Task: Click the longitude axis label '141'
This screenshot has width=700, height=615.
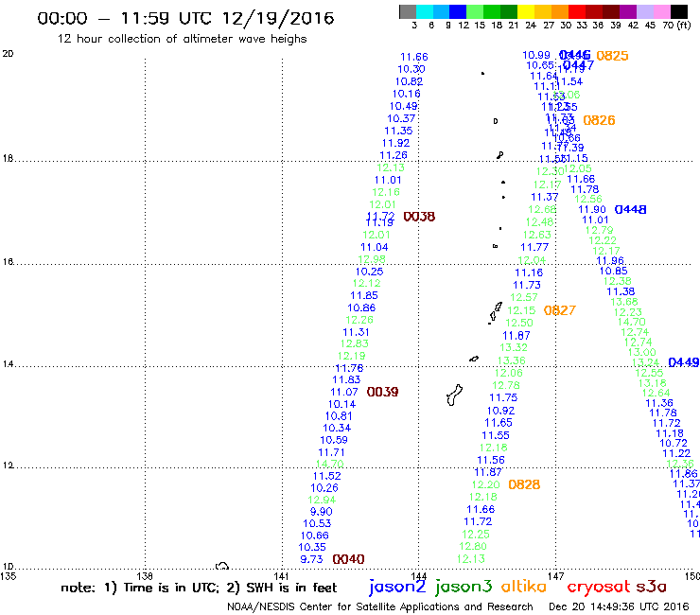Action: pyautogui.click(x=282, y=576)
